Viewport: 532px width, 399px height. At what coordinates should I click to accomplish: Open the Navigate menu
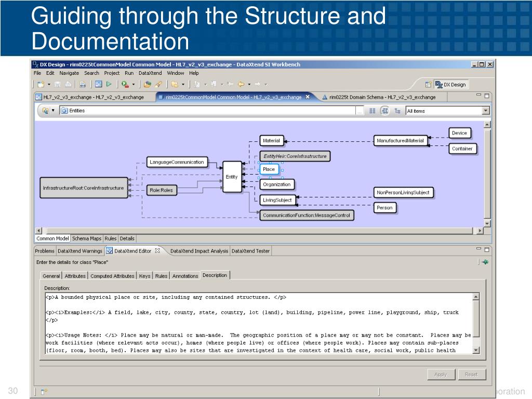click(69, 73)
